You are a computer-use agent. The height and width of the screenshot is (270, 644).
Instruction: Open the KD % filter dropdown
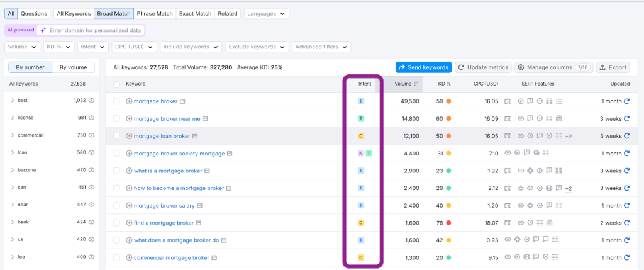58,47
